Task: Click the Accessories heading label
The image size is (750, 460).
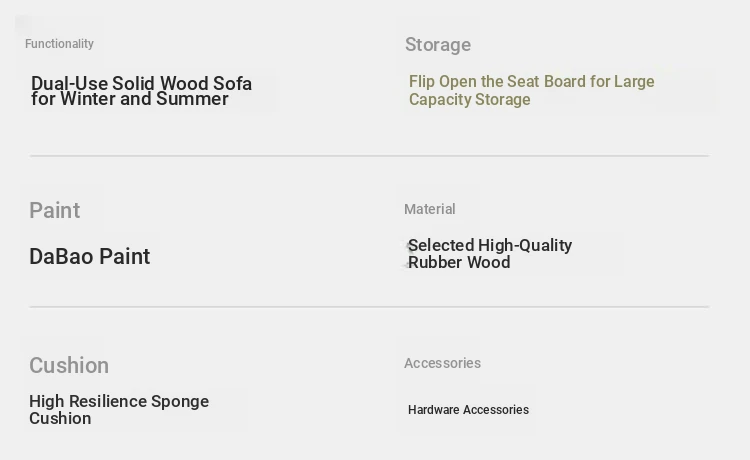Action: [442, 363]
